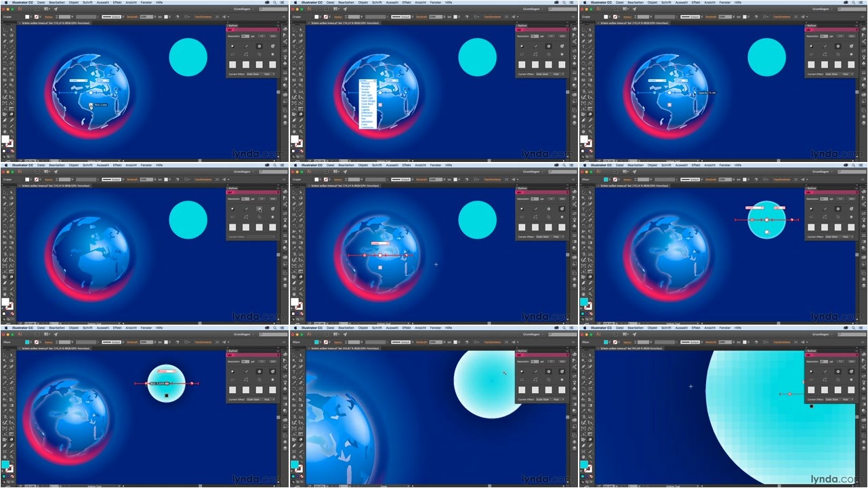The height and width of the screenshot is (488, 868).
Task: Open the Einfach stroke style dropdown in top-center screenshot
Action: tap(401, 17)
